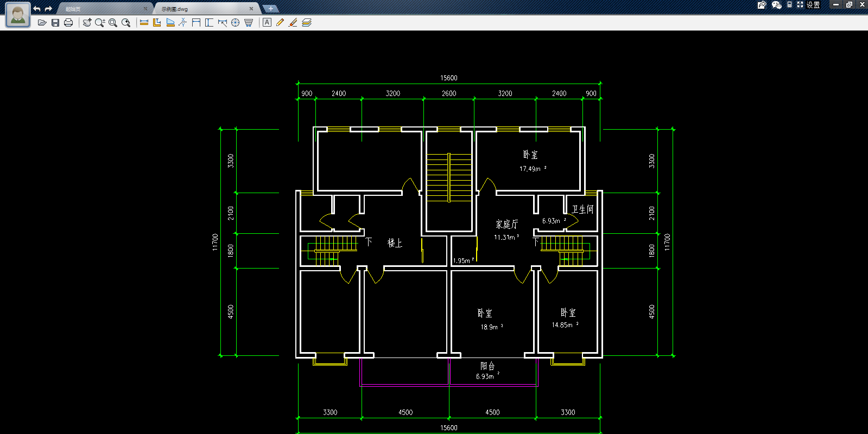This screenshot has width=868, height=434.
Task: Save the drawing with the floppy disk icon
Action: [x=55, y=23]
